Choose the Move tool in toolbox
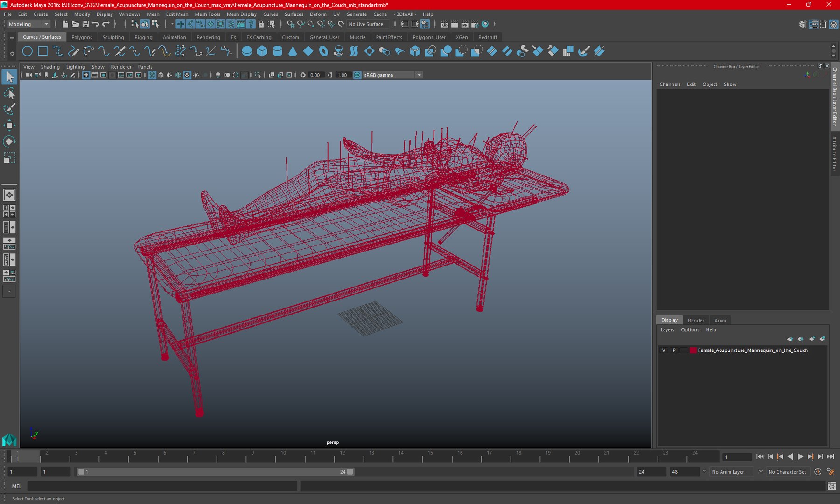This screenshot has height=504, width=840. [9, 125]
